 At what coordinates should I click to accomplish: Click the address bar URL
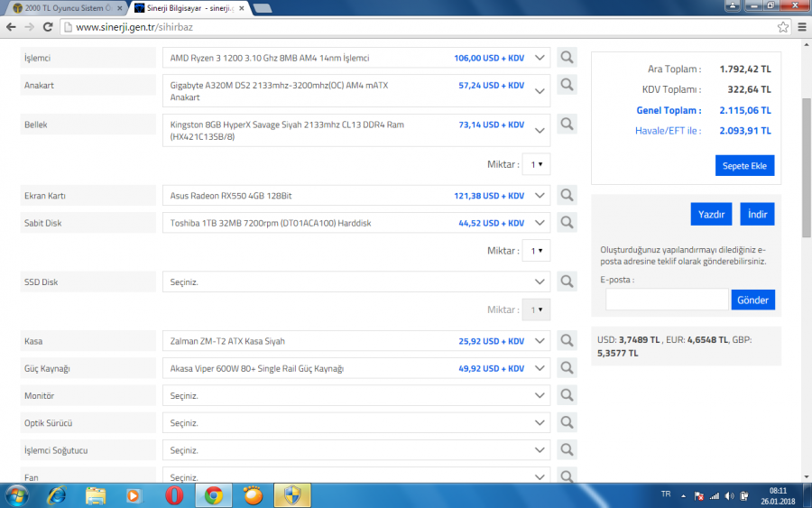134,27
